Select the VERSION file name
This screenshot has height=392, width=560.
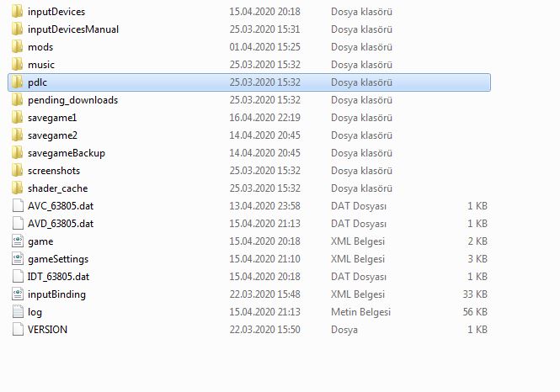tap(47, 329)
